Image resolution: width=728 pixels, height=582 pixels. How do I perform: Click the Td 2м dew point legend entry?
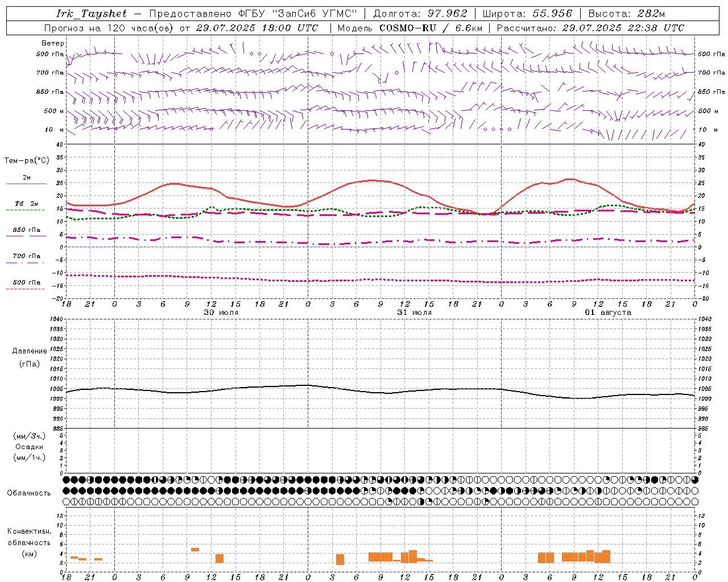click(26, 203)
